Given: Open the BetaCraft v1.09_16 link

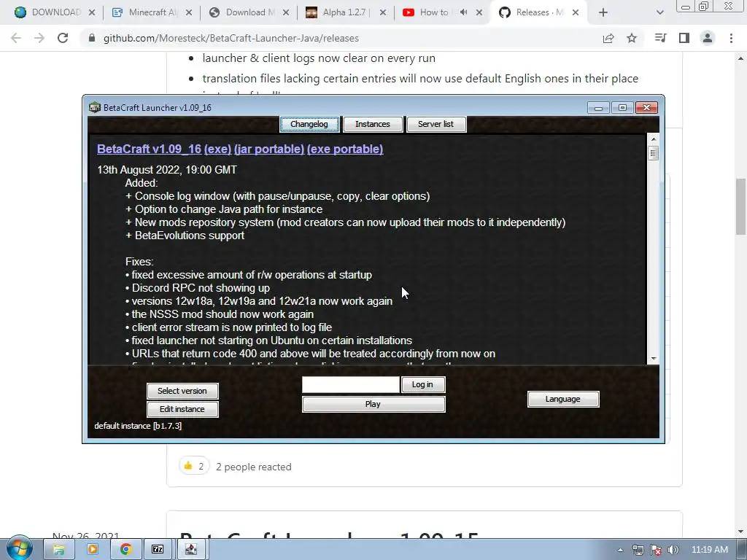Looking at the screenshot, I should tap(149, 149).
